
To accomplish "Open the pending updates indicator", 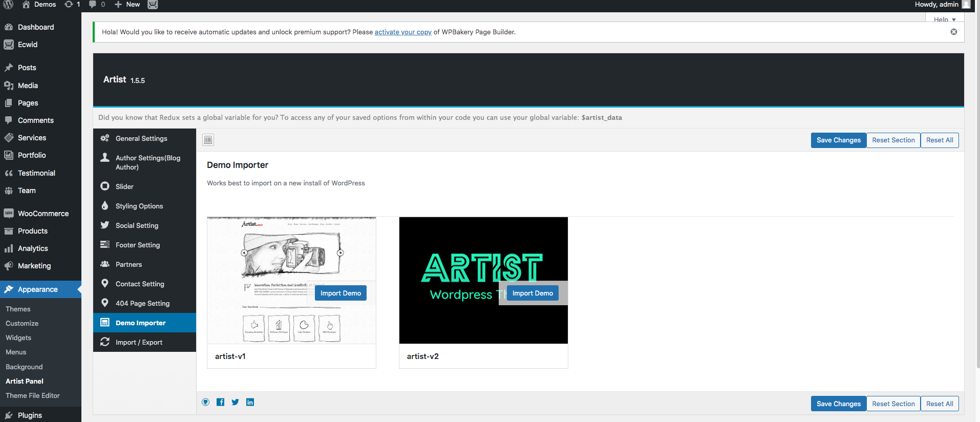I will pos(72,5).
